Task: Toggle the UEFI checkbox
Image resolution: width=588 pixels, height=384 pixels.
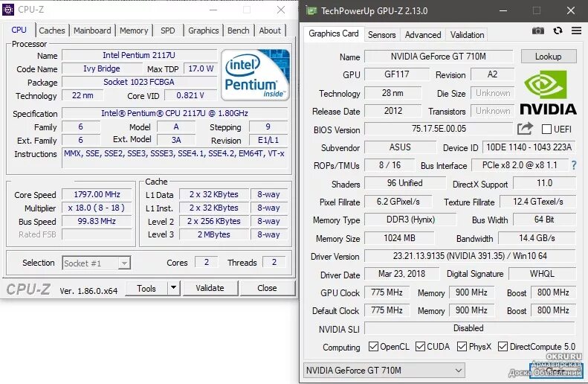Action: [x=546, y=129]
